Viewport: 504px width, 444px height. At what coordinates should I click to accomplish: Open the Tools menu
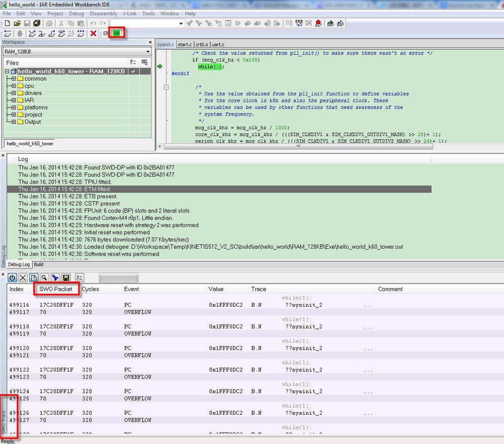coord(148,14)
